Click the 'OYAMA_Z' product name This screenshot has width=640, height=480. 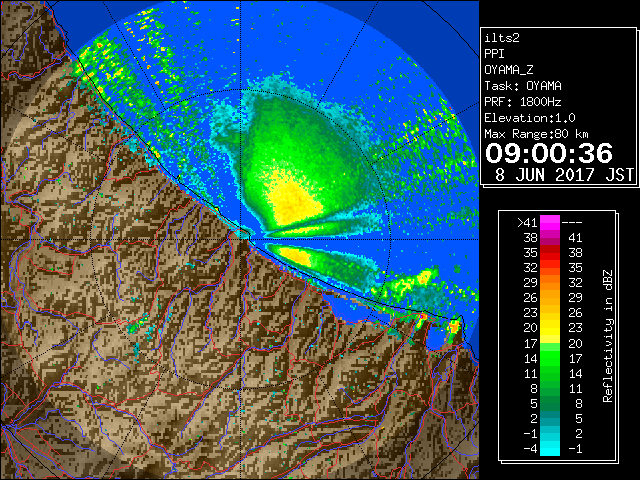point(509,70)
